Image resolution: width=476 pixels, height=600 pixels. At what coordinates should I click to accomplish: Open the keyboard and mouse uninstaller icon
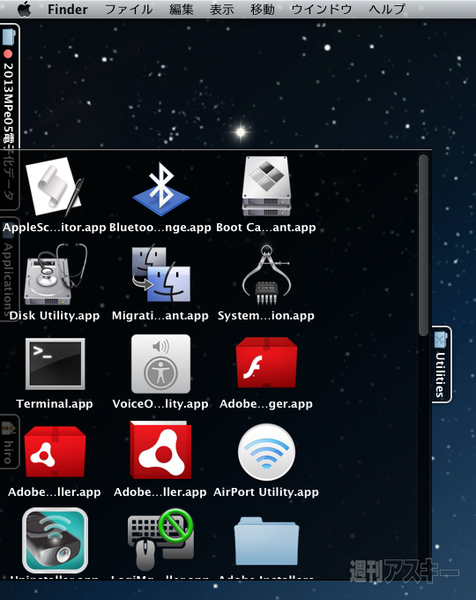click(161, 540)
